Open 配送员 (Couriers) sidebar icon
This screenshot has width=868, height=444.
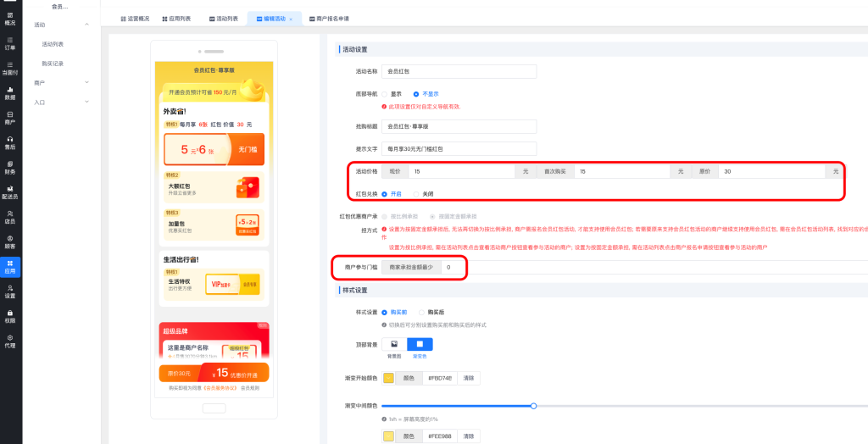(x=10, y=192)
